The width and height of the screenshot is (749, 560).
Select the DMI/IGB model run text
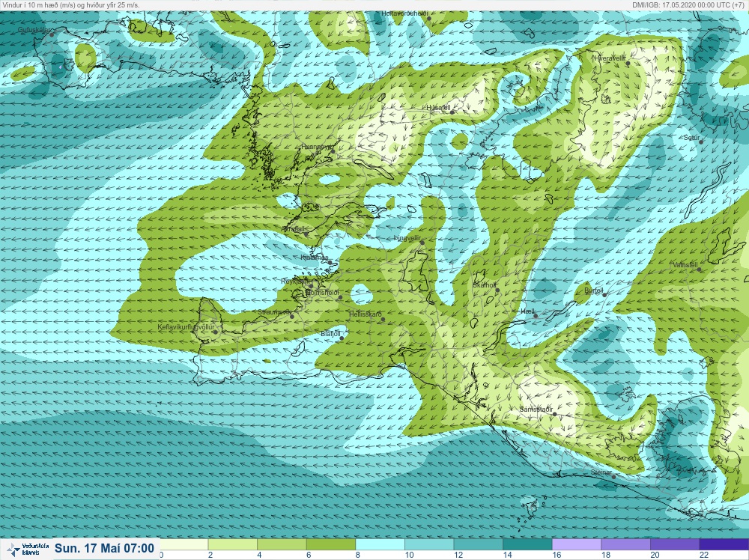pos(688,4)
